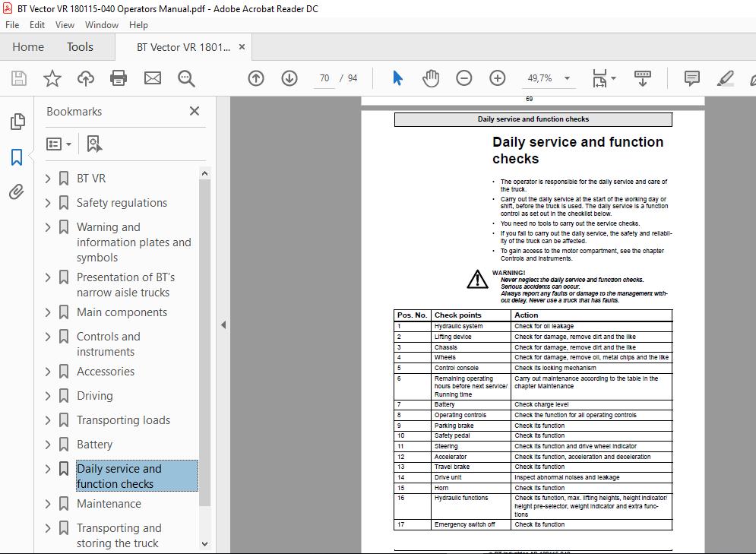
Task: Add document to favorites with star
Action: click(x=52, y=78)
